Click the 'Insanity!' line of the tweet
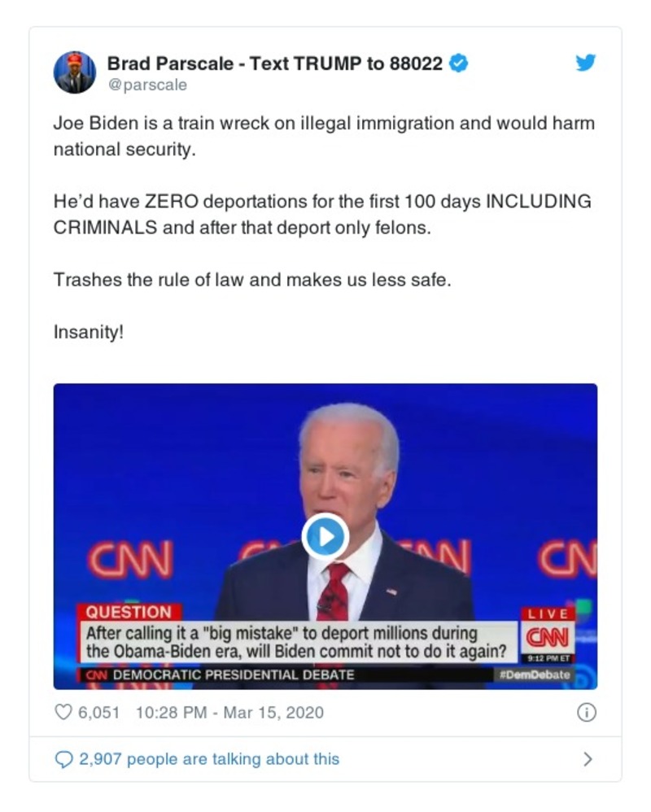The image size is (651, 812). click(89, 332)
